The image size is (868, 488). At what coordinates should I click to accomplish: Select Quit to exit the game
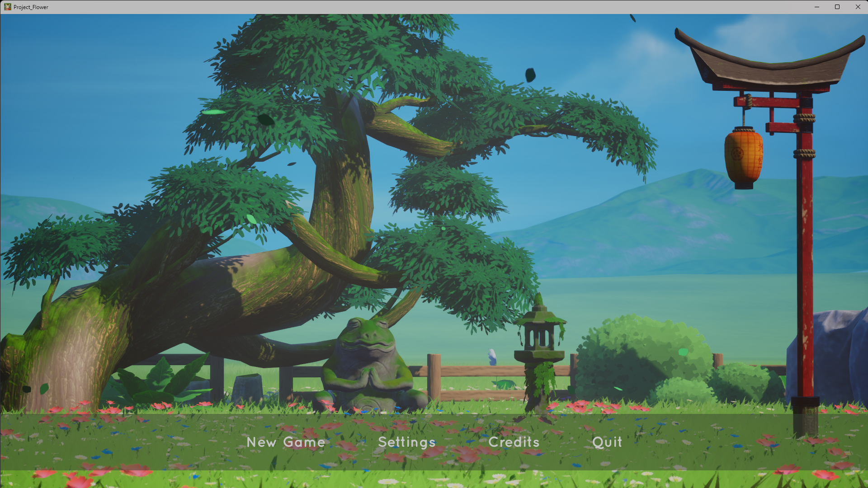click(607, 442)
